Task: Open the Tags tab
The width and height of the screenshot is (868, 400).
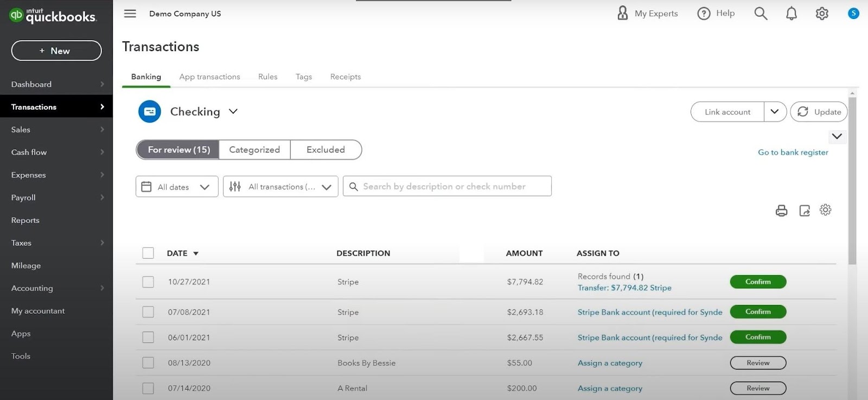Action: pos(304,77)
